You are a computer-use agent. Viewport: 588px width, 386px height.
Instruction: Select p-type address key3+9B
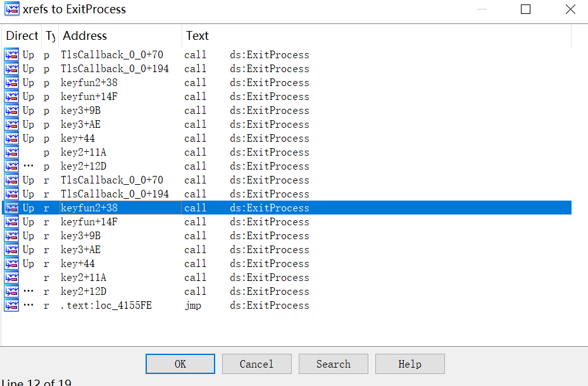click(x=80, y=110)
